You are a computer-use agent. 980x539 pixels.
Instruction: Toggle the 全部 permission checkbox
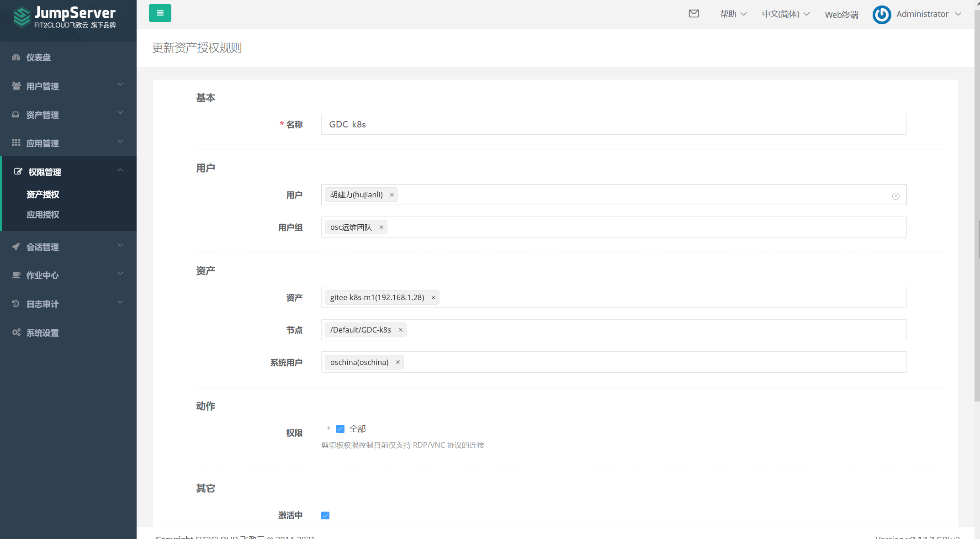point(340,429)
